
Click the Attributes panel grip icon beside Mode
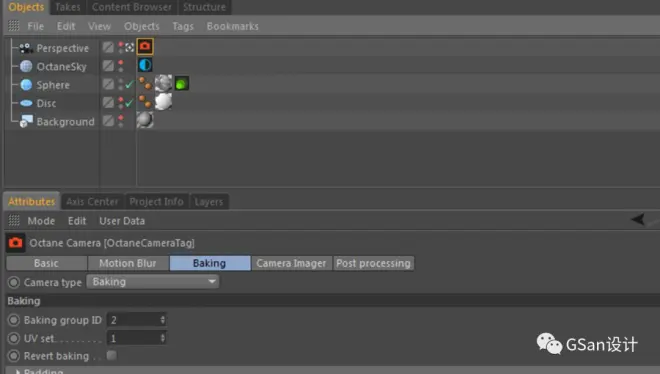tap(14, 220)
